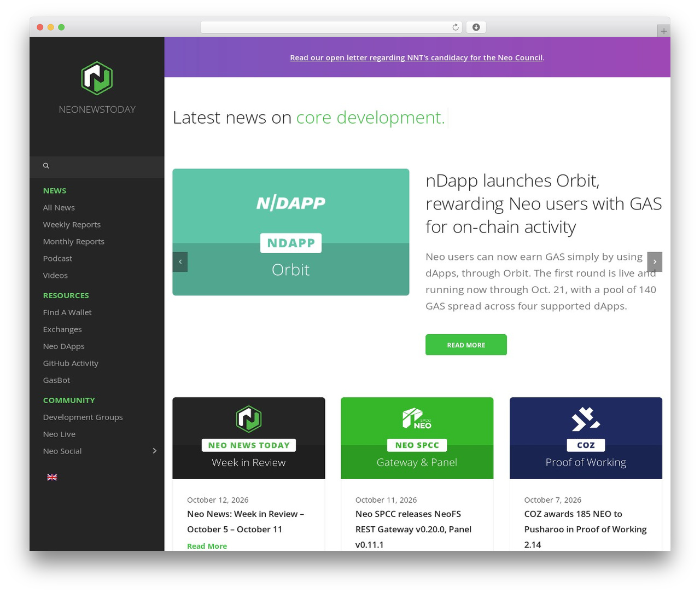This screenshot has width=700, height=593.
Task: Open the nDapp Orbit featured banner image
Action: (x=291, y=232)
